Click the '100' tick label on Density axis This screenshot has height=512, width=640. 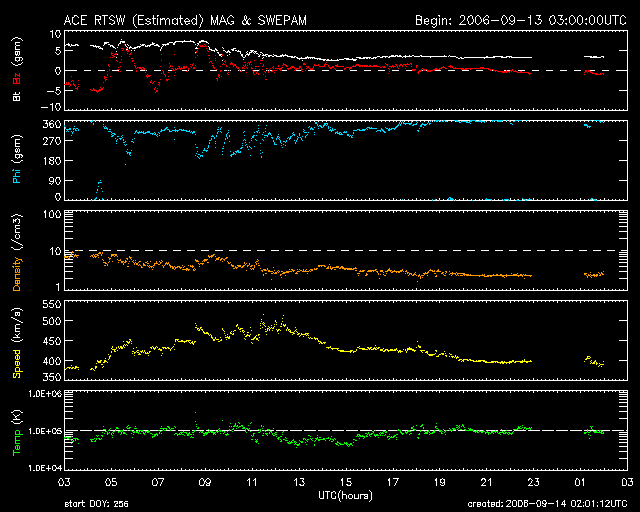(x=52, y=214)
